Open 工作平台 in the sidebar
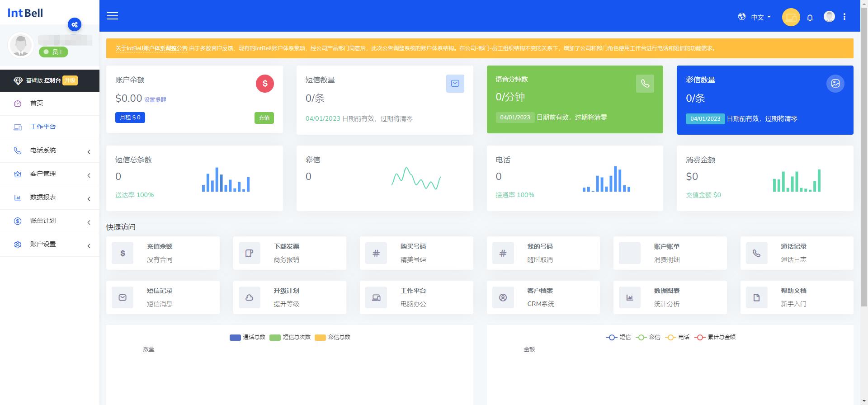 (x=50, y=127)
